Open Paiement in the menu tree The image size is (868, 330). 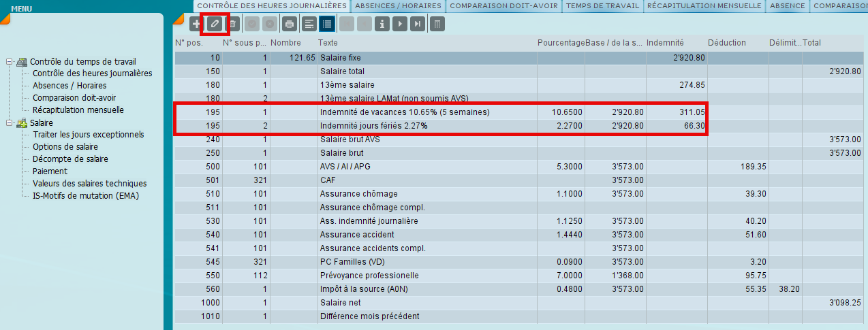pyautogui.click(x=50, y=171)
